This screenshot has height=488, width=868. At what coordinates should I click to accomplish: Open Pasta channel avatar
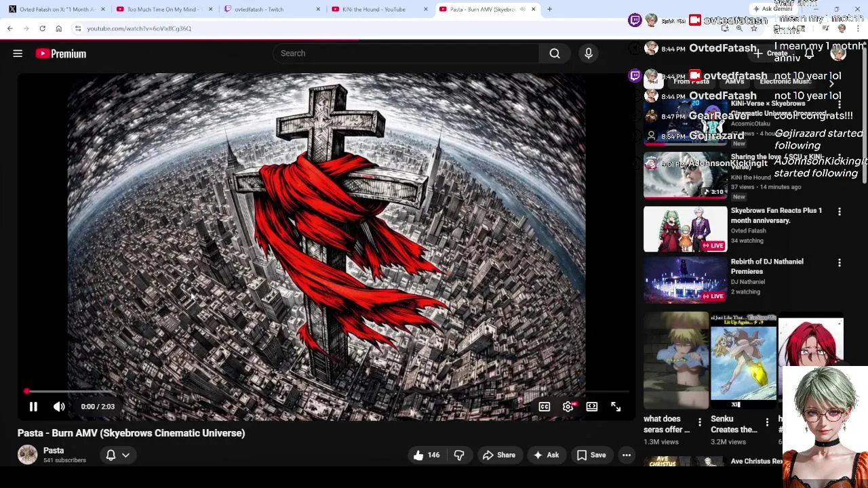tap(28, 455)
